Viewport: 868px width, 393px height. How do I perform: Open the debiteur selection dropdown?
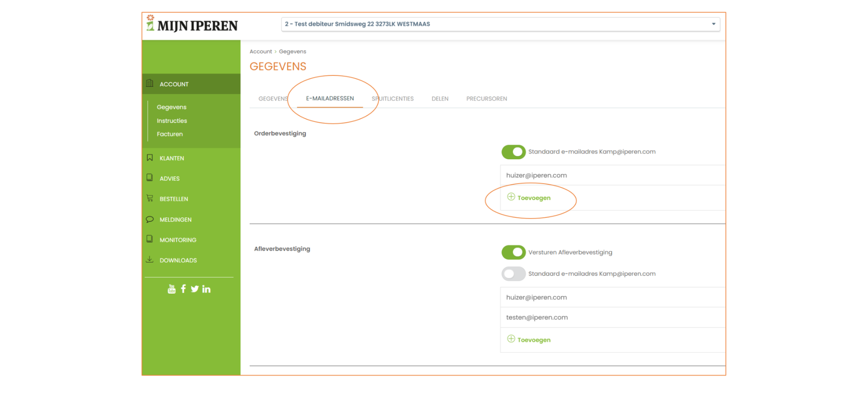[500, 24]
